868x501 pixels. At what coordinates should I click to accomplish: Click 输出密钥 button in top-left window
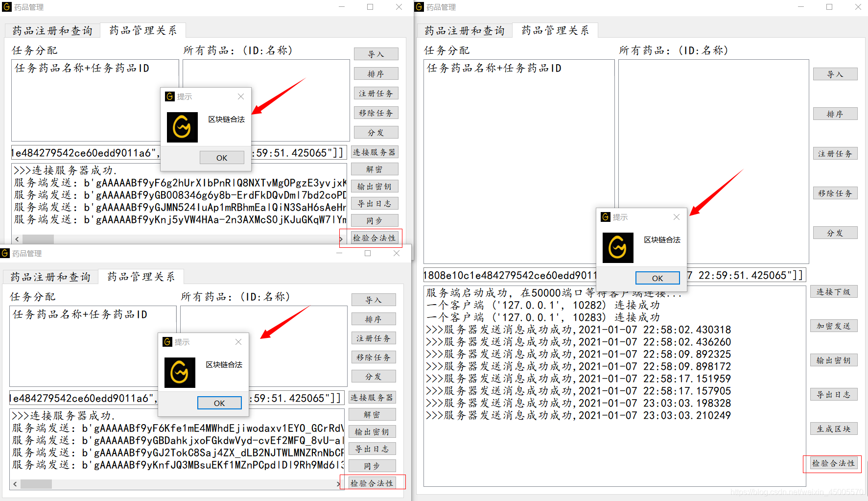point(375,186)
